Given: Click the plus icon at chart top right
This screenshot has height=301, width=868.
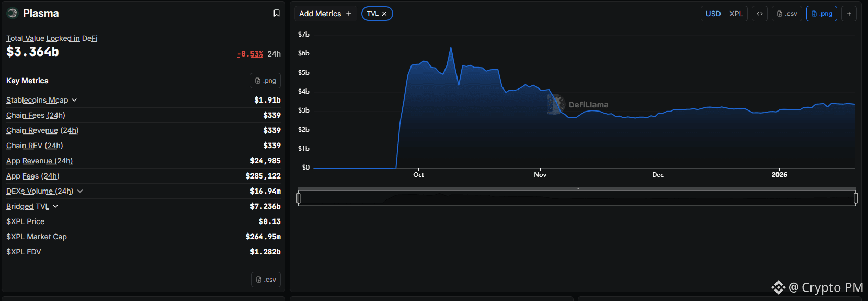Looking at the screenshot, I should (849, 14).
